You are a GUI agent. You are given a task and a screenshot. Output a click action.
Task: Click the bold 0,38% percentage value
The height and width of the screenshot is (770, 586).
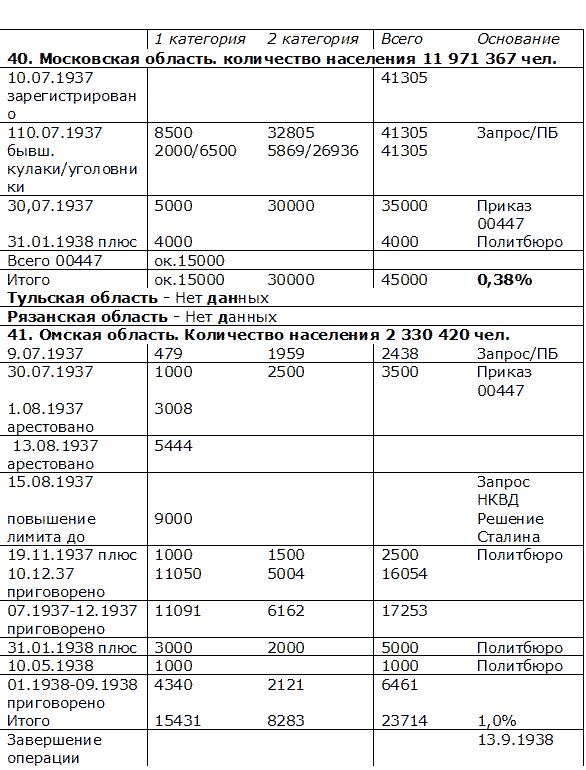tap(504, 280)
